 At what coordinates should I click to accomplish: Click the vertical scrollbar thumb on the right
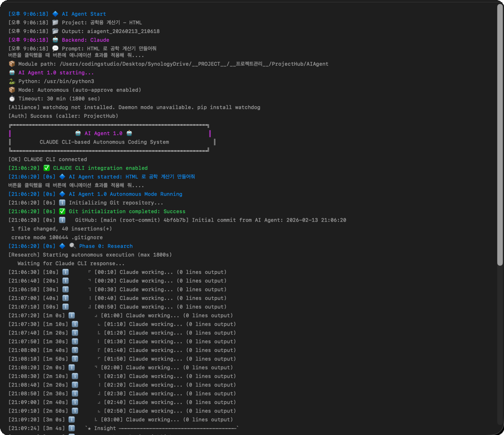pos(499,135)
